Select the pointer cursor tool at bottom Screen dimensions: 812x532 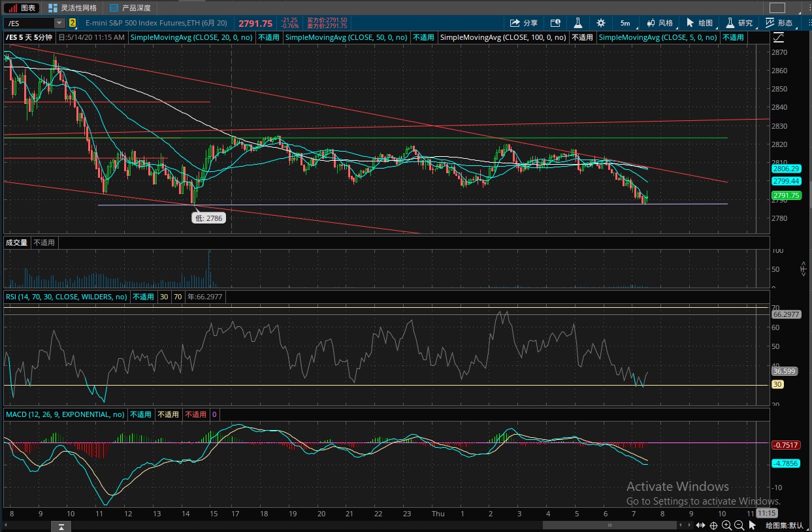(753, 525)
